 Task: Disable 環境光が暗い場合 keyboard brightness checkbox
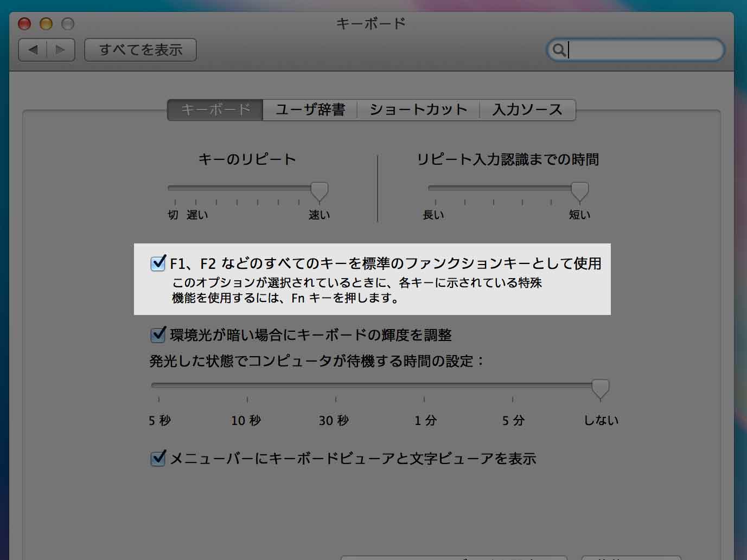pos(158,334)
